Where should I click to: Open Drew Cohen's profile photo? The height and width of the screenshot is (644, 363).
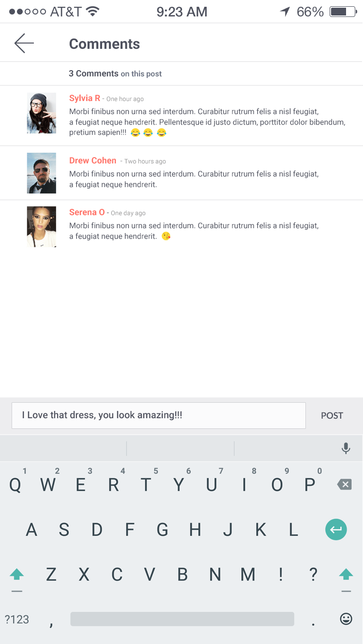(x=42, y=173)
